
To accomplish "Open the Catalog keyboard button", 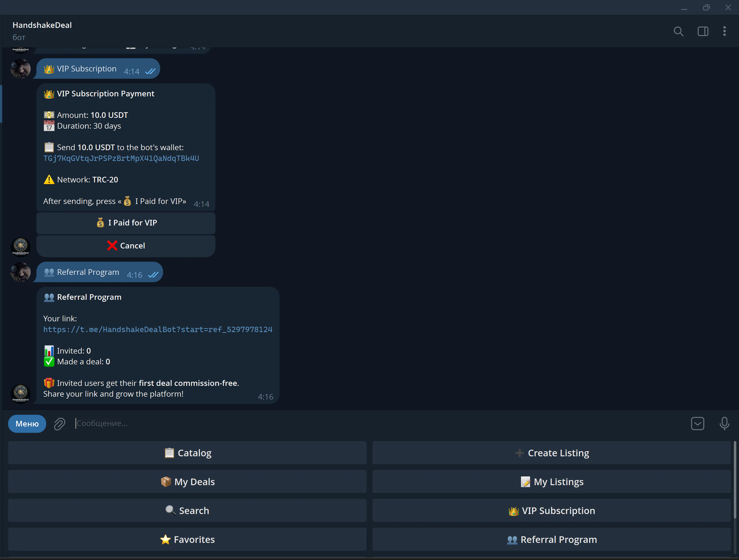I will (x=187, y=453).
